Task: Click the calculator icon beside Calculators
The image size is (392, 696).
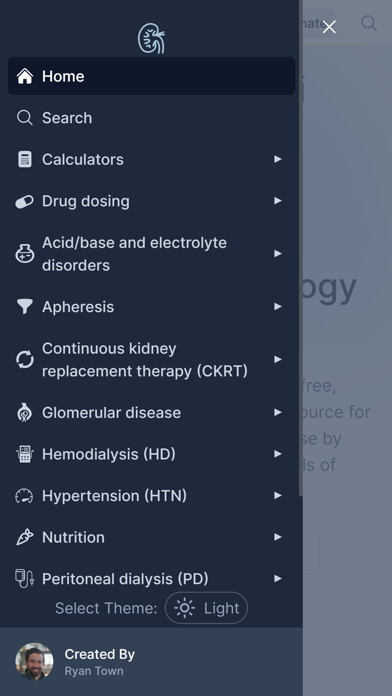Action: coord(25,159)
